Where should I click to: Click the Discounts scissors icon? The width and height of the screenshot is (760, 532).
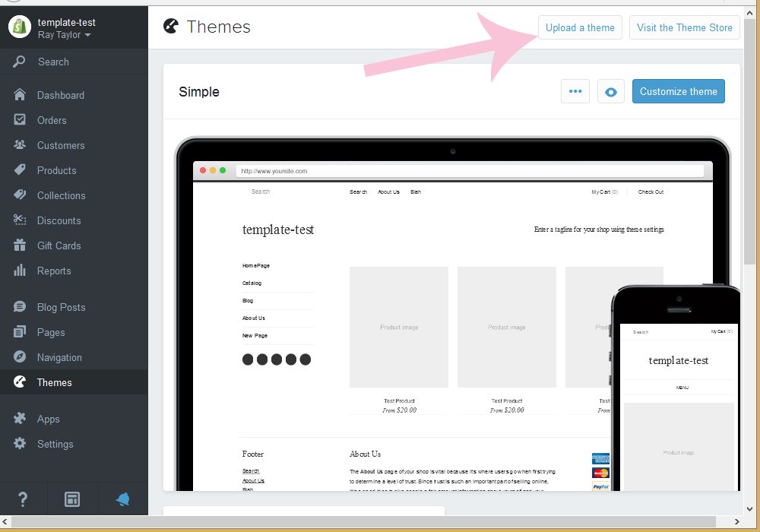coord(20,220)
